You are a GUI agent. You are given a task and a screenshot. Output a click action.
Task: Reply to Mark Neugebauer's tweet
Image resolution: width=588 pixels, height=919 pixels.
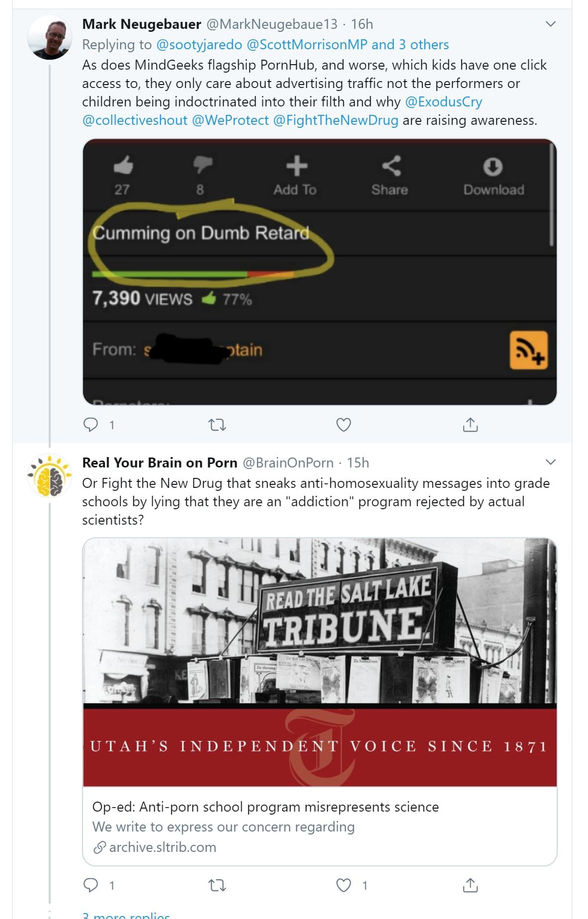pos(91,425)
